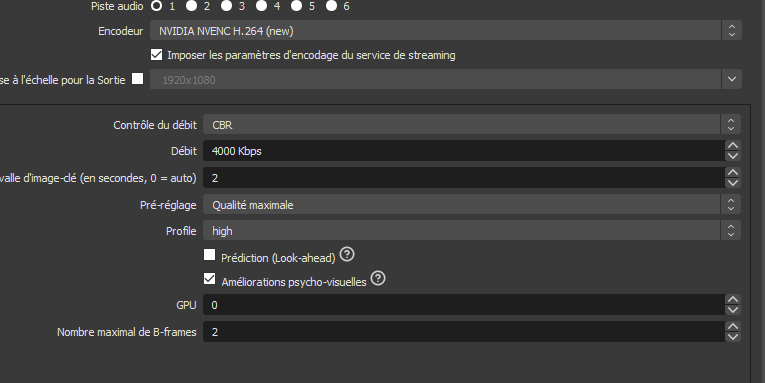Select audio track 5 radio button
The height and width of the screenshot is (383, 765).
tap(296, 6)
